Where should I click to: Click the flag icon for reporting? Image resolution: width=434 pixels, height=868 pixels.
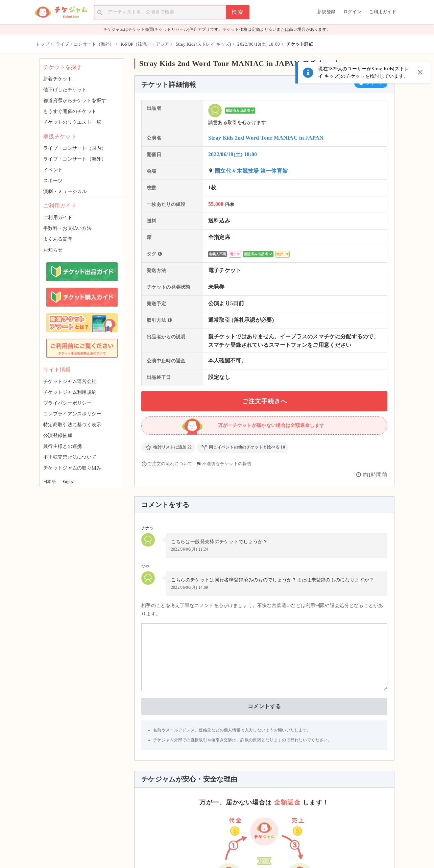click(x=198, y=464)
